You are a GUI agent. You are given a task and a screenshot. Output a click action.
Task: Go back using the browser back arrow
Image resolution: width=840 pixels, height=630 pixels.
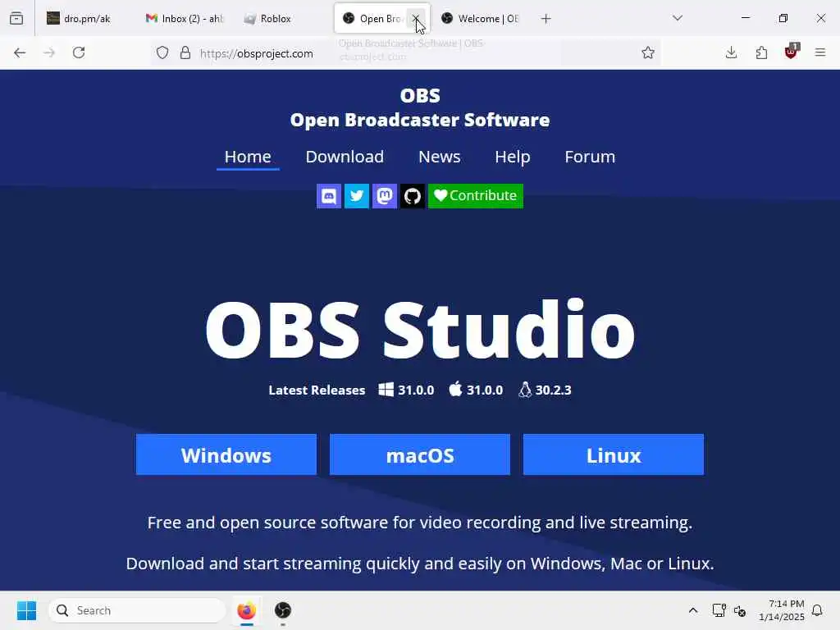click(x=20, y=52)
